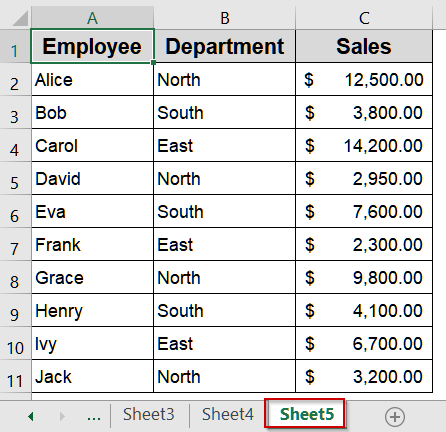Select Eva's department cell South
446x432 pixels.
225,211
